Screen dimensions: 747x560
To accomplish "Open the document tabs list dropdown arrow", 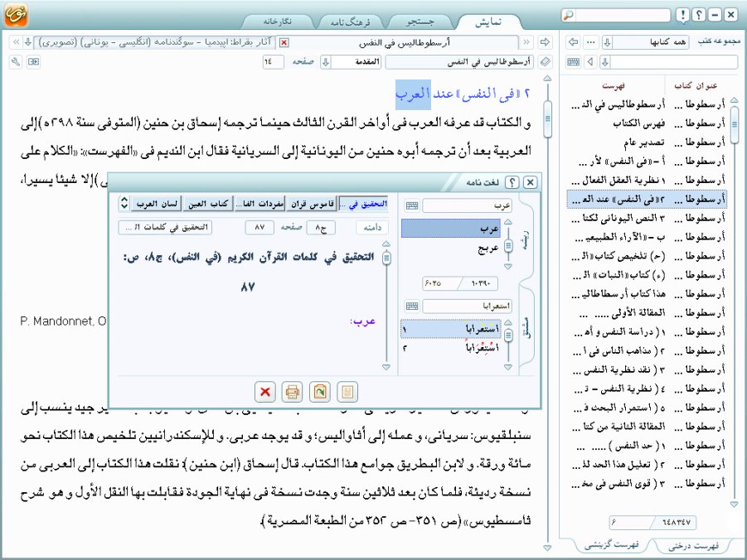I will pyautogui.click(x=28, y=42).
